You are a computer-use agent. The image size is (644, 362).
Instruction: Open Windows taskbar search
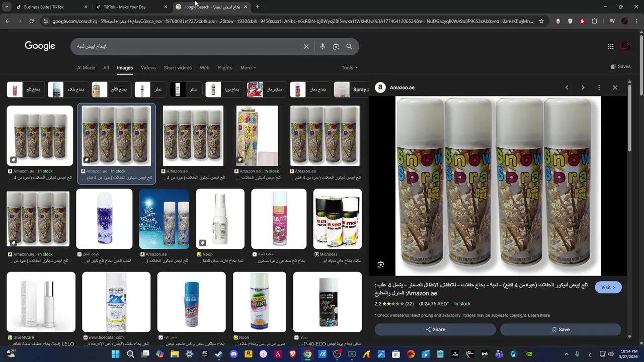pyautogui.click(x=130, y=354)
